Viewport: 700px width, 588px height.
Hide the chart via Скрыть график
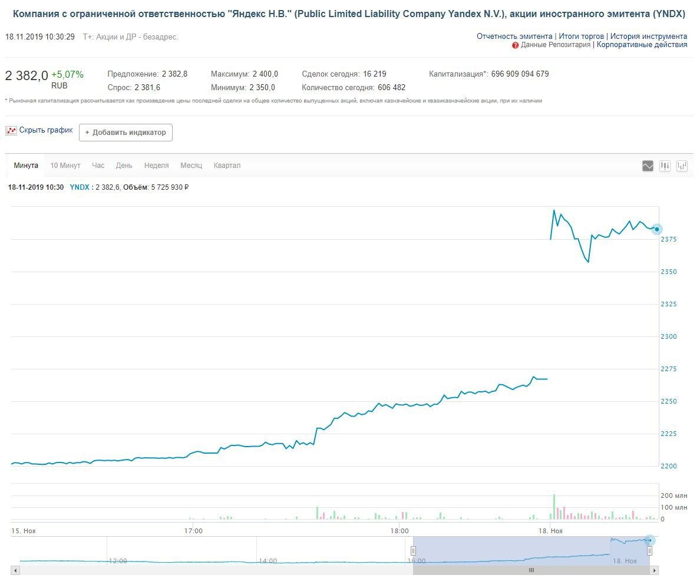click(x=46, y=130)
